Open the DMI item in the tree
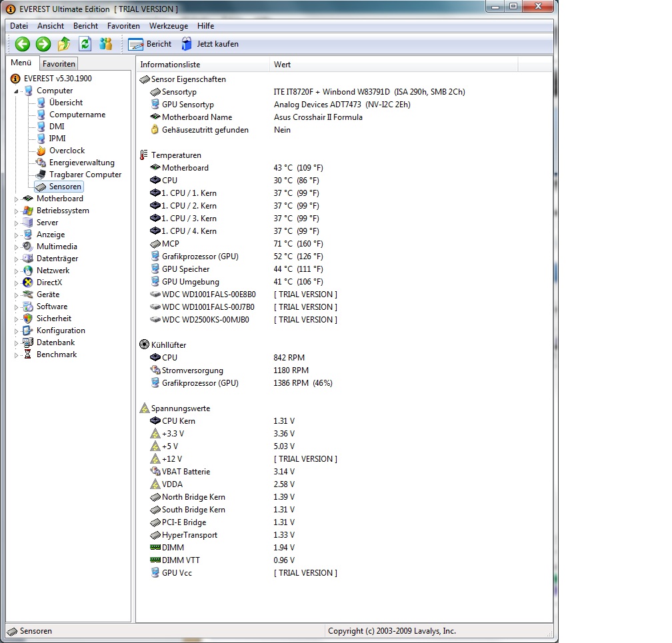Screen dimensions: 672x643 (x=57, y=127)
